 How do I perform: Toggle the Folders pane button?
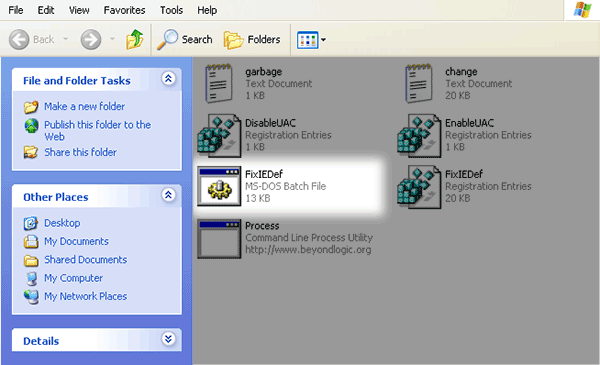[x=252, y=39]
